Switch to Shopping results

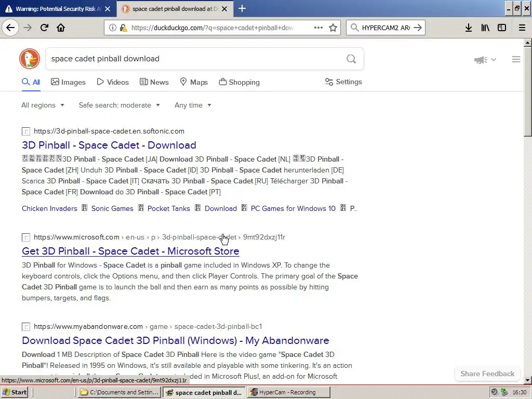point(239,82)
